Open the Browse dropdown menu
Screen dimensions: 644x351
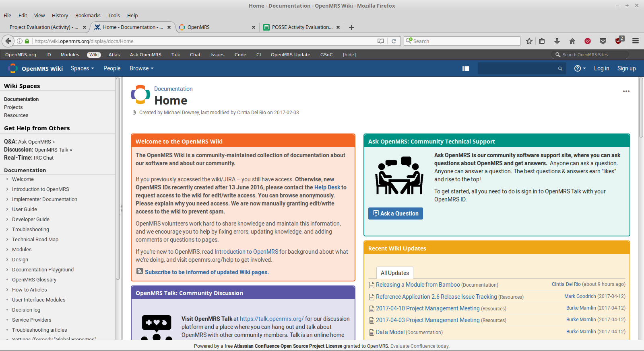coord(142,68)
